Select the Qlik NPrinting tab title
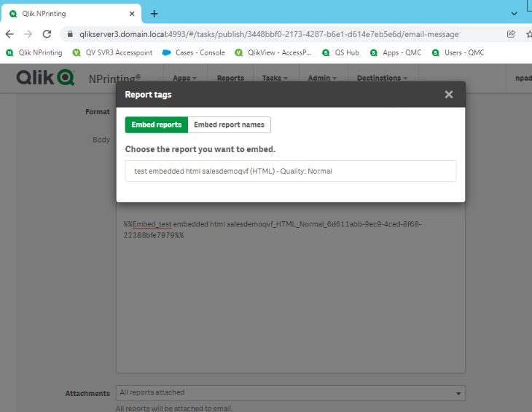Viewport: 532px width, 412px height. tap(44, 14)
